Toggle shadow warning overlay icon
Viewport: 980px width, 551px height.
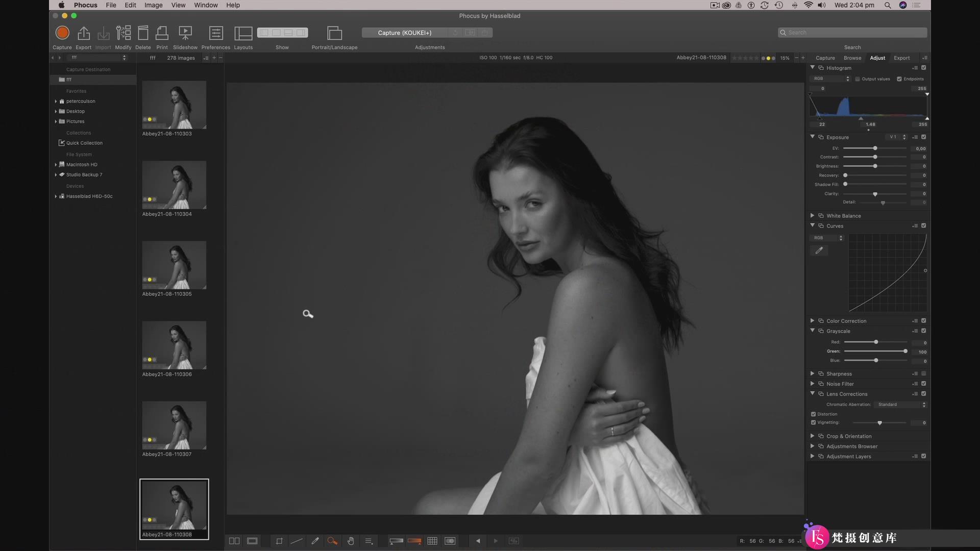(x=396, y=541)
